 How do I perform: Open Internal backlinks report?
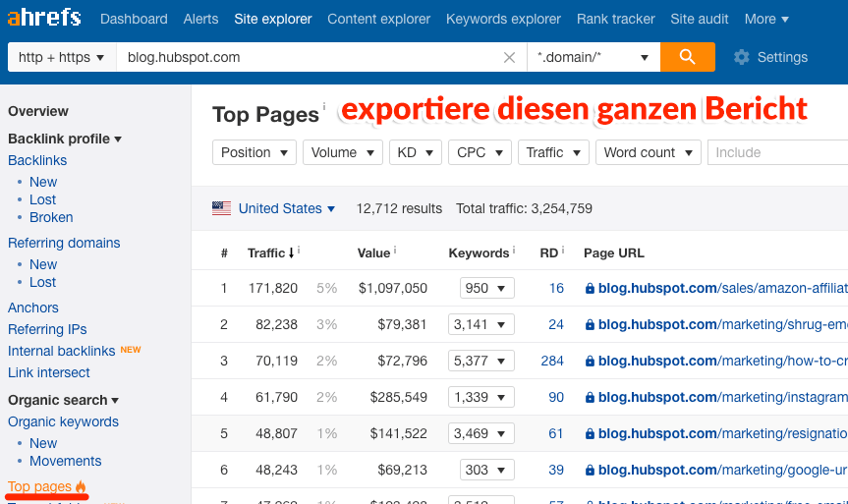[61, 351]
